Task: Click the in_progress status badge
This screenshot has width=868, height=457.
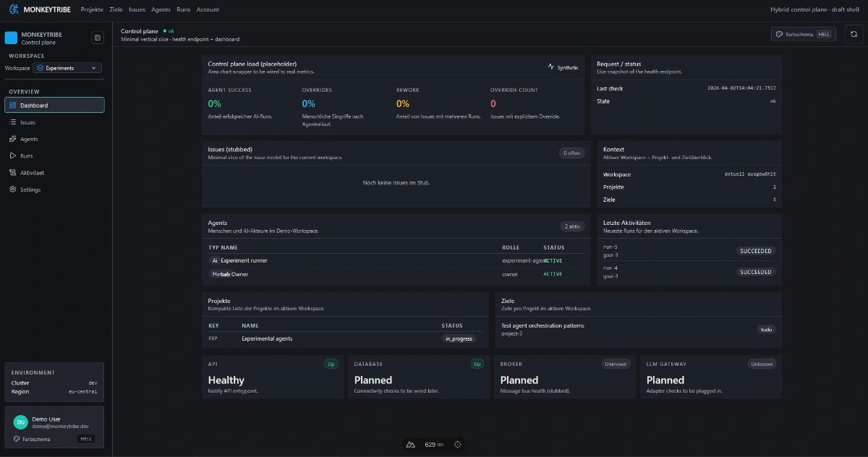Action: click(x=459, y=338)
